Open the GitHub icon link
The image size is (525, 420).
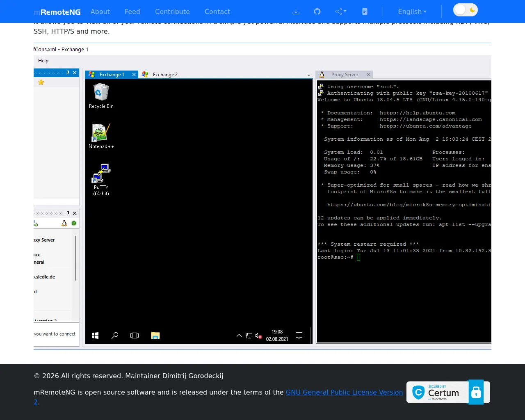[x=317, y=11]
